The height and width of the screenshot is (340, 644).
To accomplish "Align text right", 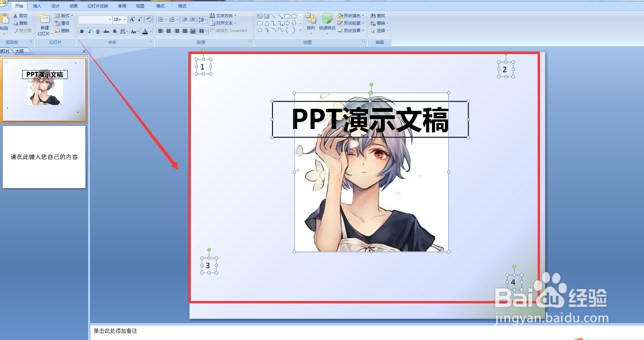I will pos(177,31).
